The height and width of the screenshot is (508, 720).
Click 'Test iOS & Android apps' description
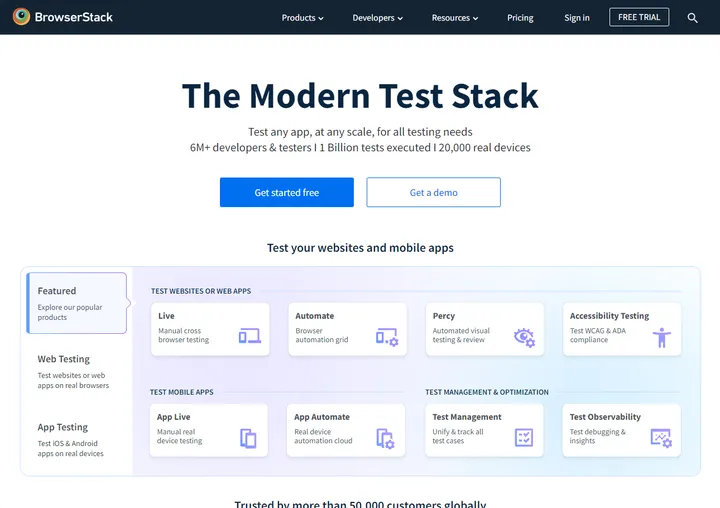[70, 448]
